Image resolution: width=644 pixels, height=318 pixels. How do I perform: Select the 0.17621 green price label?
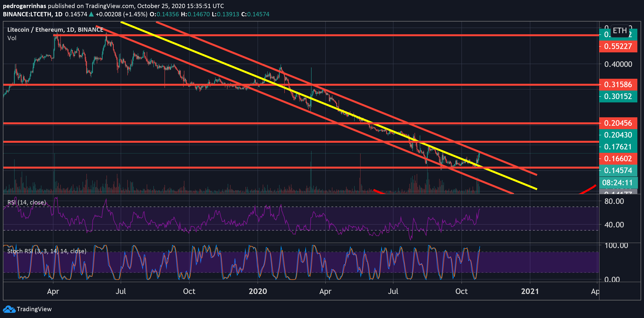(618, 147)
